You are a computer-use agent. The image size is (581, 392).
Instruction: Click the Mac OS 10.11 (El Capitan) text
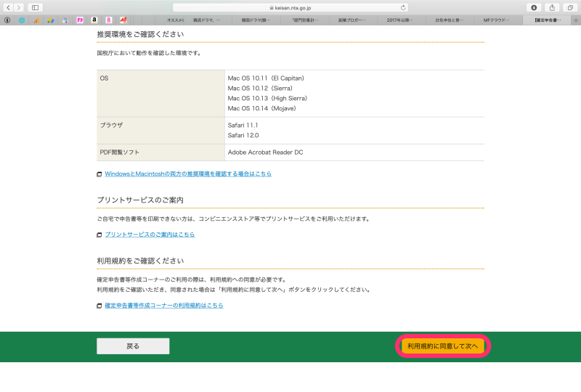(266, 78)
